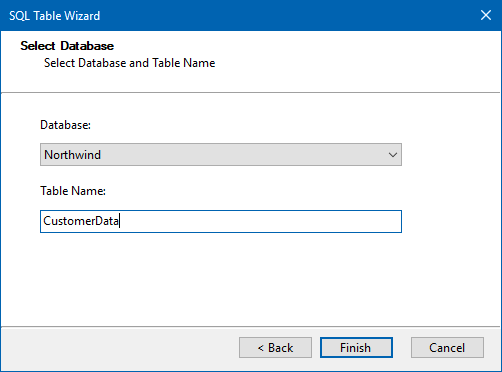Click into the Table Name input field
Viewport: 502px width, 372px height.
tap(221, 221)
